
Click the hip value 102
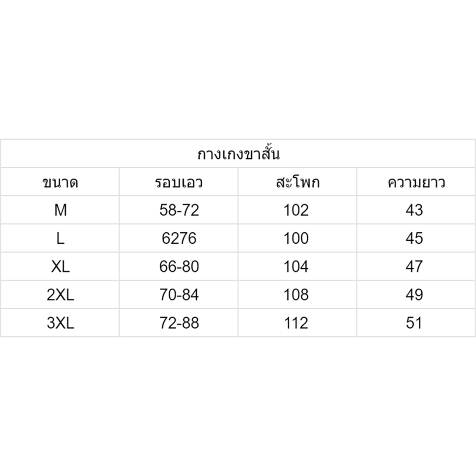(296, 210)
